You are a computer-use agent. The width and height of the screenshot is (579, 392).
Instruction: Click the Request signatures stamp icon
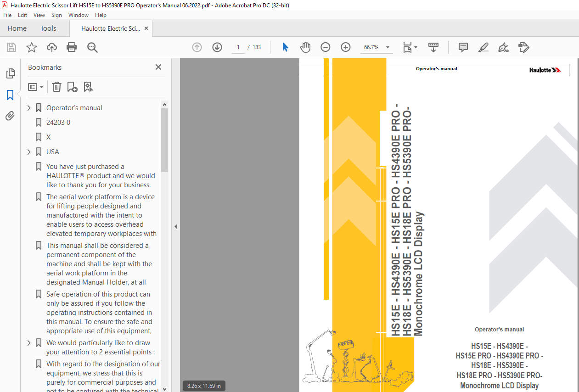[523, 47]
